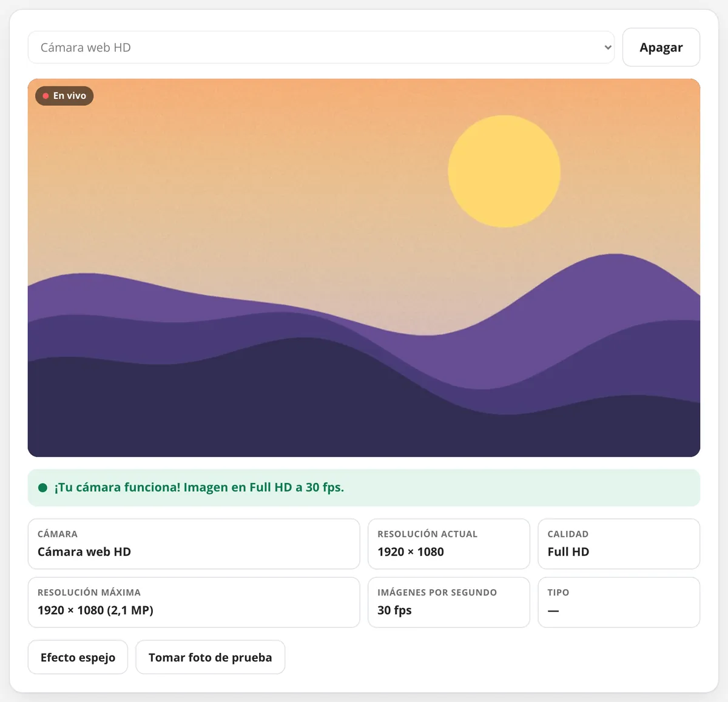Click the green status dot icon
728x702 pixels.
tap(43, 488)
